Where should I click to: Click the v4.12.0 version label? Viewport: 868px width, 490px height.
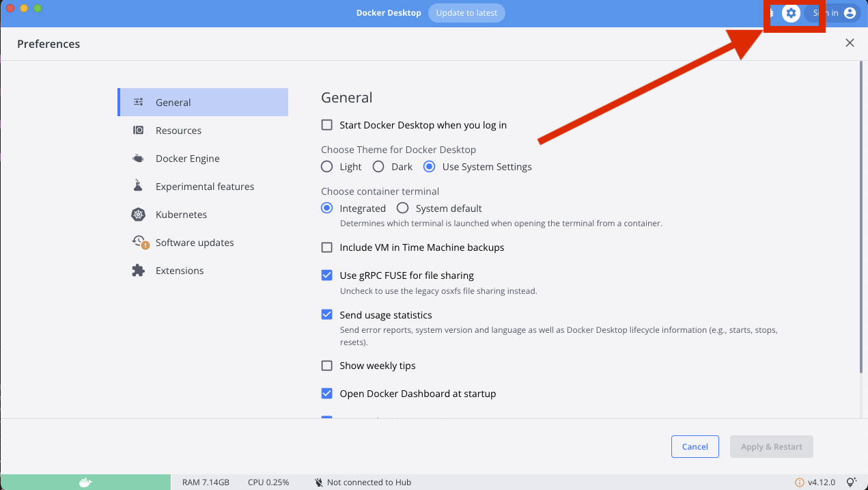pyautogui.click(x=821, y=482)
